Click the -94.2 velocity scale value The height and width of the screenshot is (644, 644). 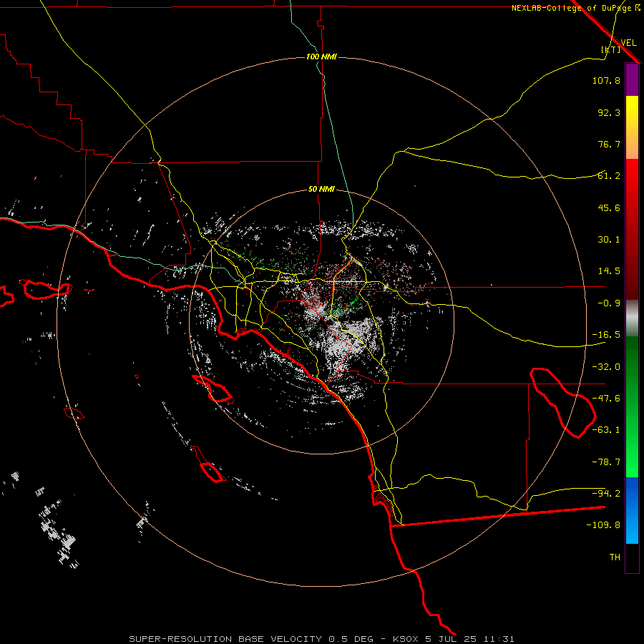tap(606, 494)
